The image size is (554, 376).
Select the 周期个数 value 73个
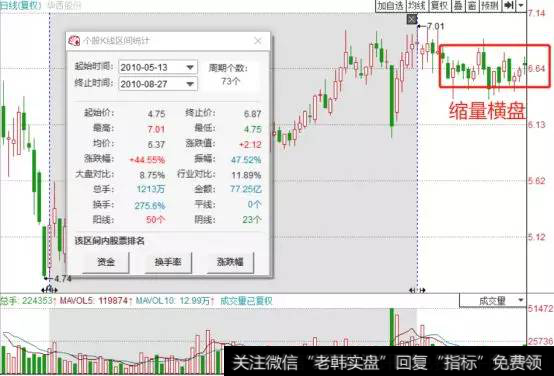[x=230, y=81]
